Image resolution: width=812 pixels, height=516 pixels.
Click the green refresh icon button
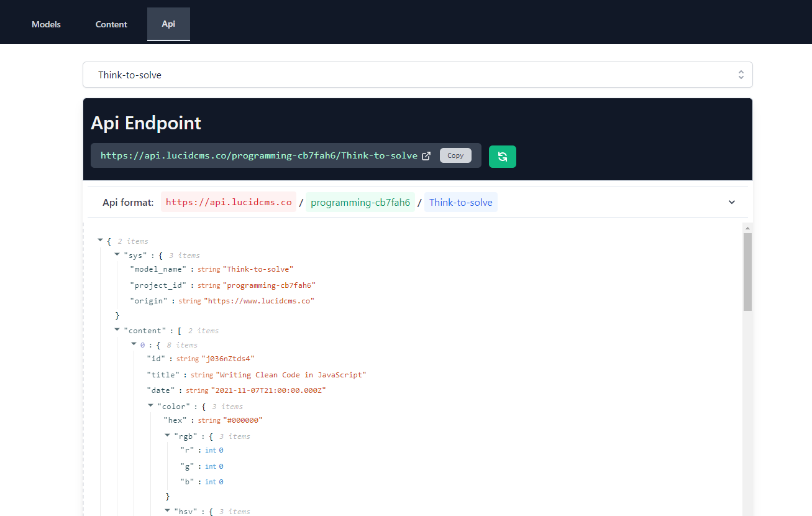(503, 157)
